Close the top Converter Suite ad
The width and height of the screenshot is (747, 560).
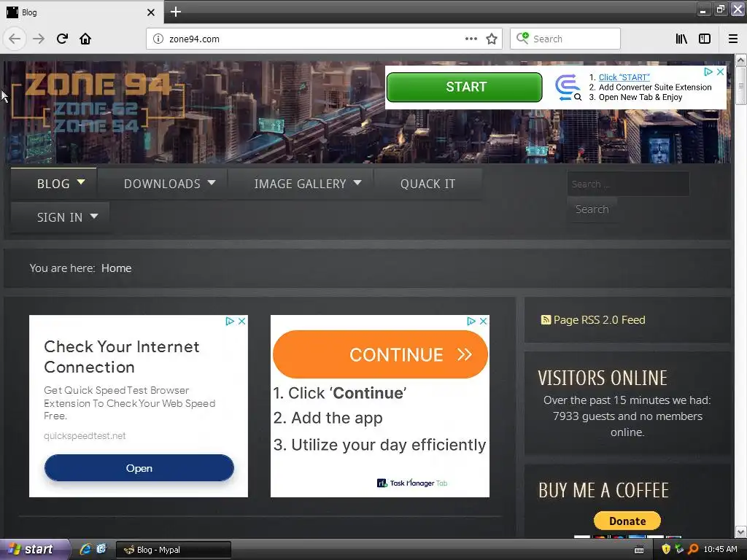pyautogui.click(x=720, y=71)
